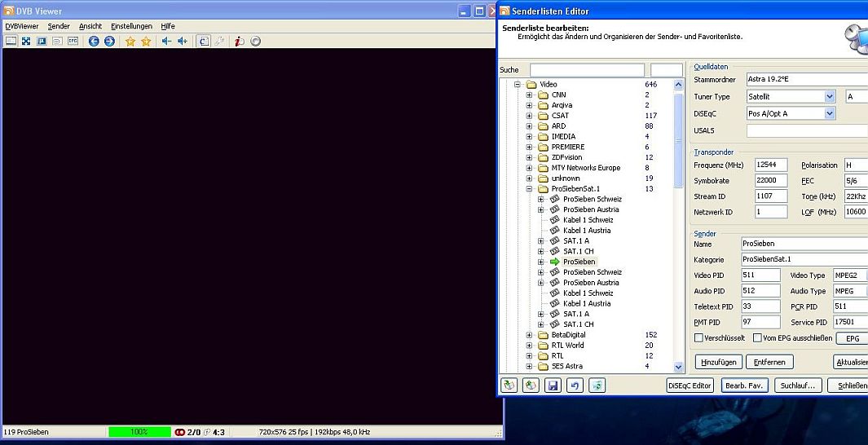Image resolution: width=868 pixels, height=445 pixels.
Task: Expand the MTV Networks Europe folder node
Action: 529,168
